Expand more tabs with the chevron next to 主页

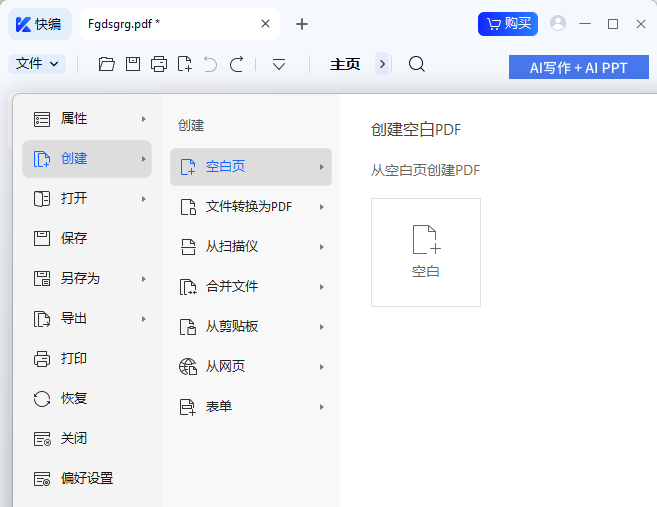pyautogui.click(x=382, y=64)
